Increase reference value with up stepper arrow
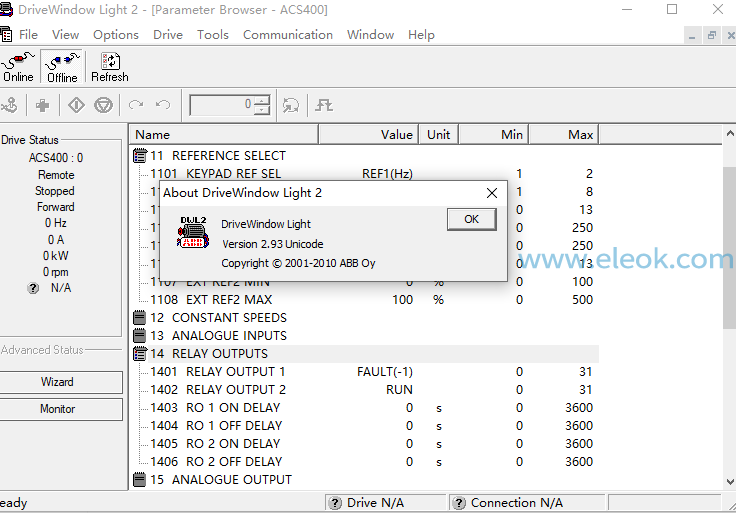Image resolution: width=736 pixels, height=513 pixels. (262, 100)
